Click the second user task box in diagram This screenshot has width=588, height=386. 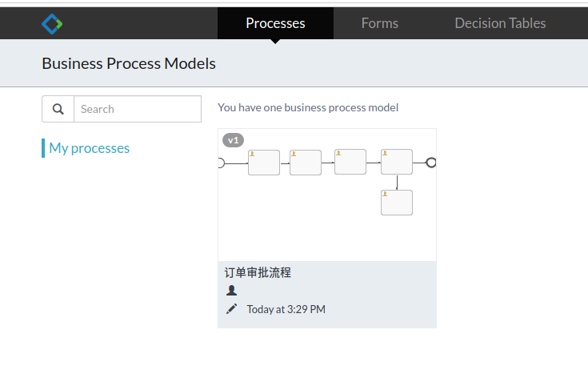(306, 163)
